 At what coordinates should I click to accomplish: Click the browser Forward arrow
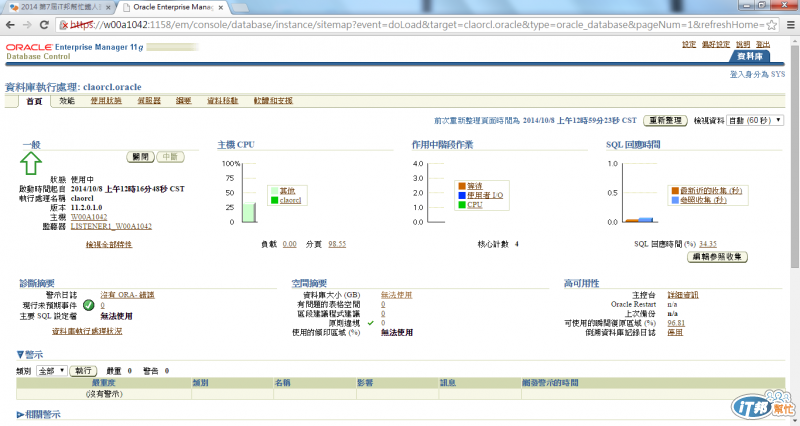pyautogui.click(x=27, y=24)
